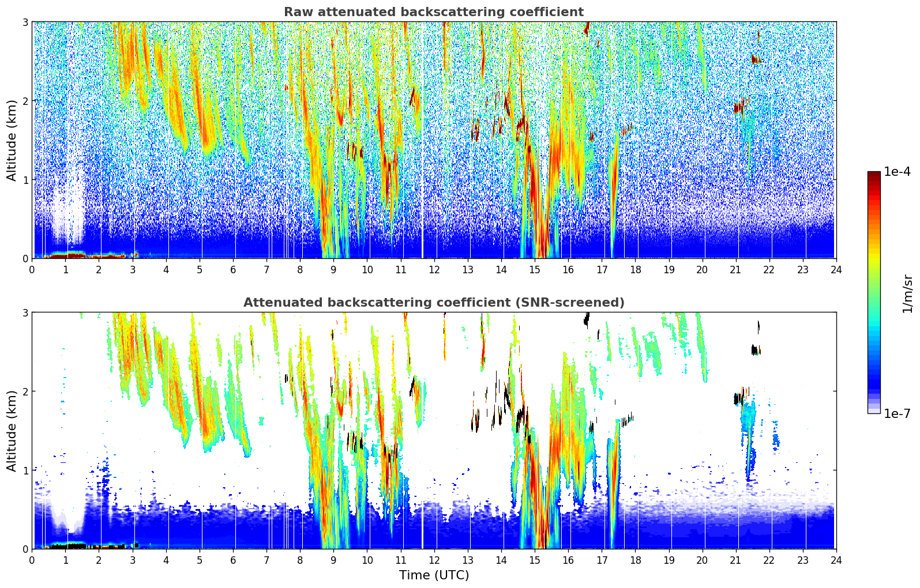Click altitude tick '1' on SNR-screened plot
The height and width of the screenshot is (588, 920).
(25, 470)
